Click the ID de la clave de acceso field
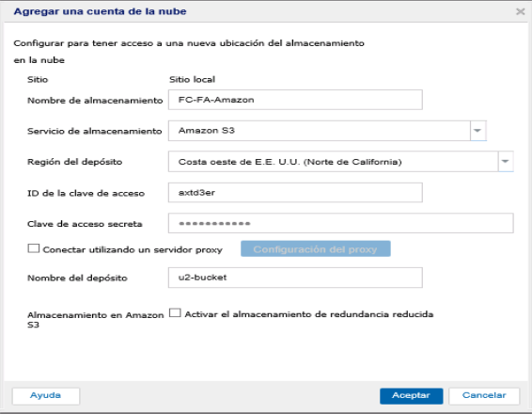Image resolution: width=532 pixels, height=414 pixels. point(295,193)
